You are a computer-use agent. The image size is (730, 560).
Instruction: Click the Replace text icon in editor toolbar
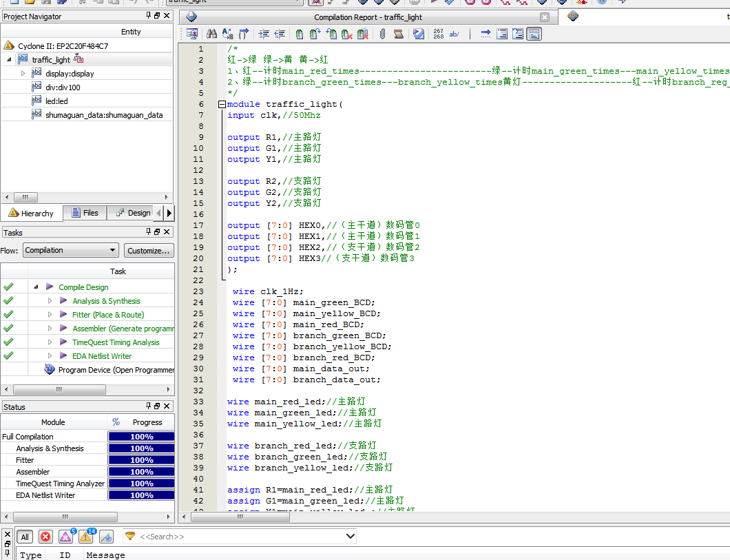[227, 34]
